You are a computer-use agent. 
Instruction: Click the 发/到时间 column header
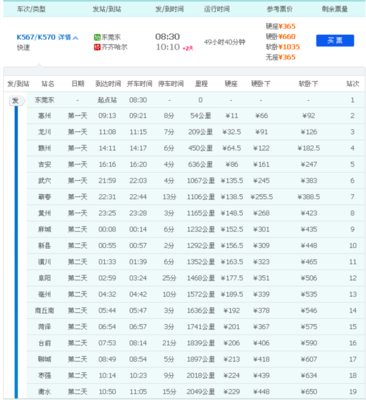pos(169,9)
